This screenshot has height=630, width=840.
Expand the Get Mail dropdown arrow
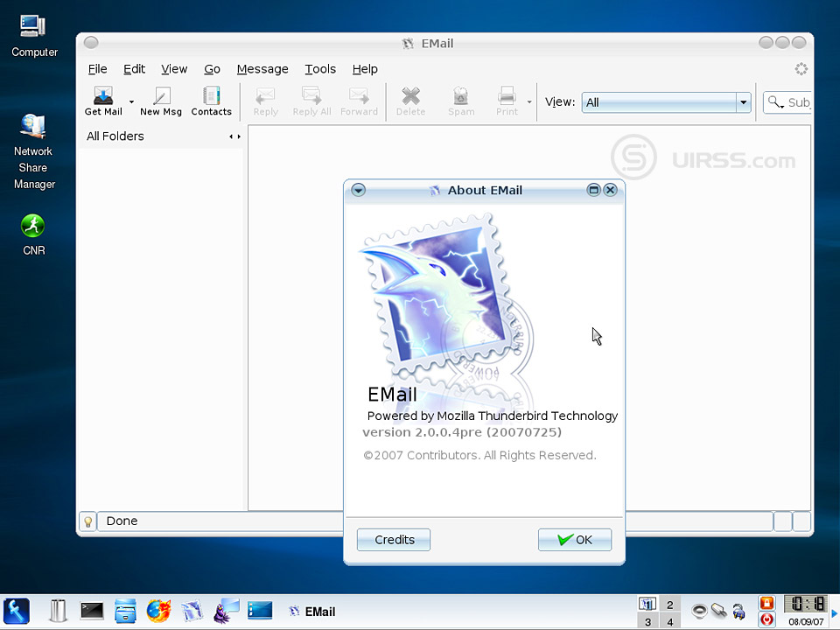point(132,102)
